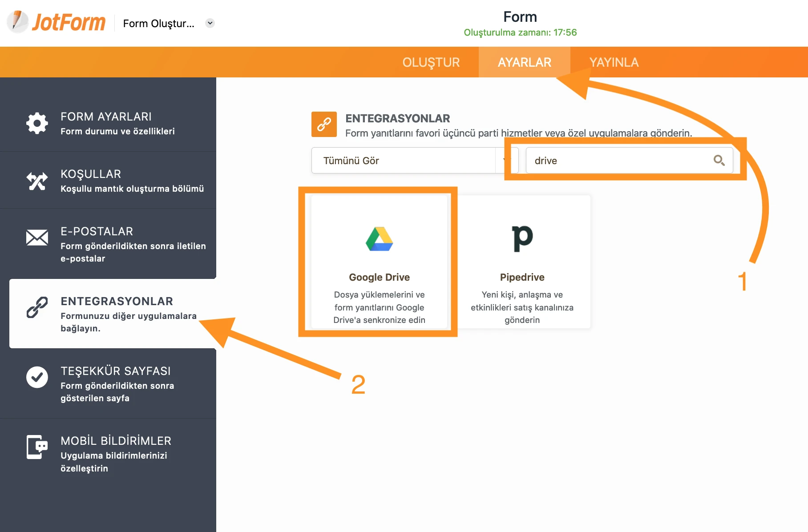Click the E-Postalar envelope icon

(37, 238)
